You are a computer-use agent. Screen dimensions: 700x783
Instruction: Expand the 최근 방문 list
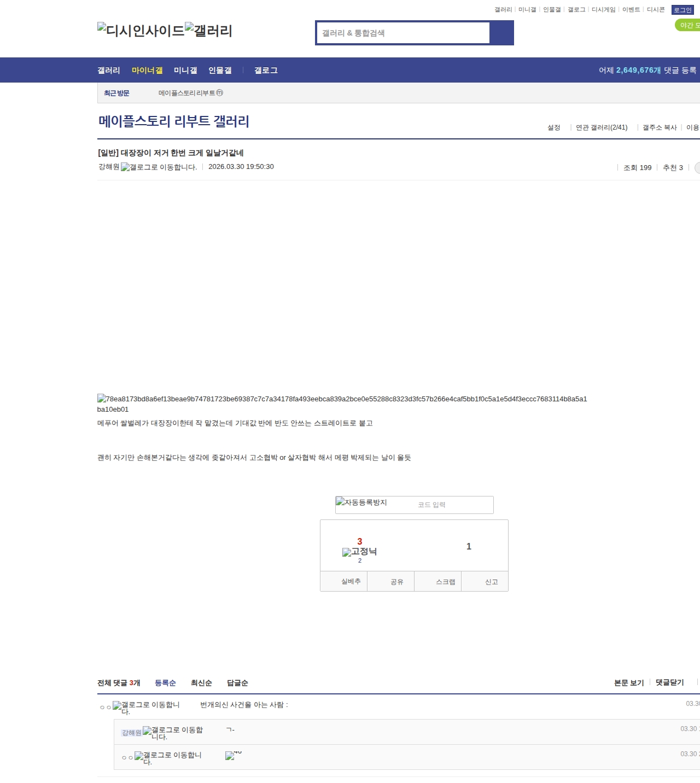(116, 94)
